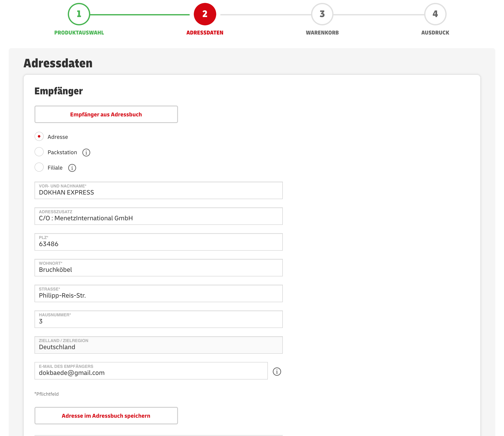Click the Filiale info icon
This screenshot has width=504, height=436.
point(72,168)
